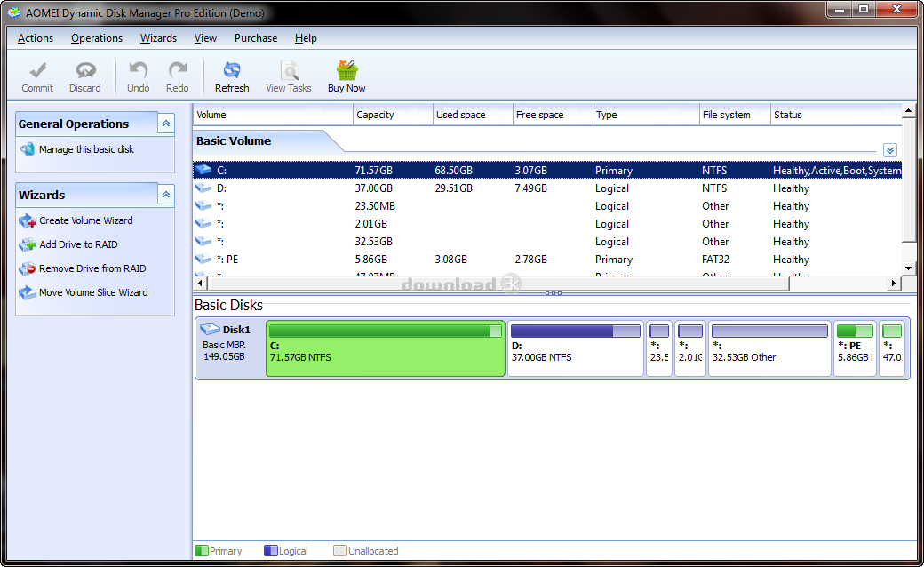Click the Commit checkmark icon
924x567 pixels.
[37, 71]
